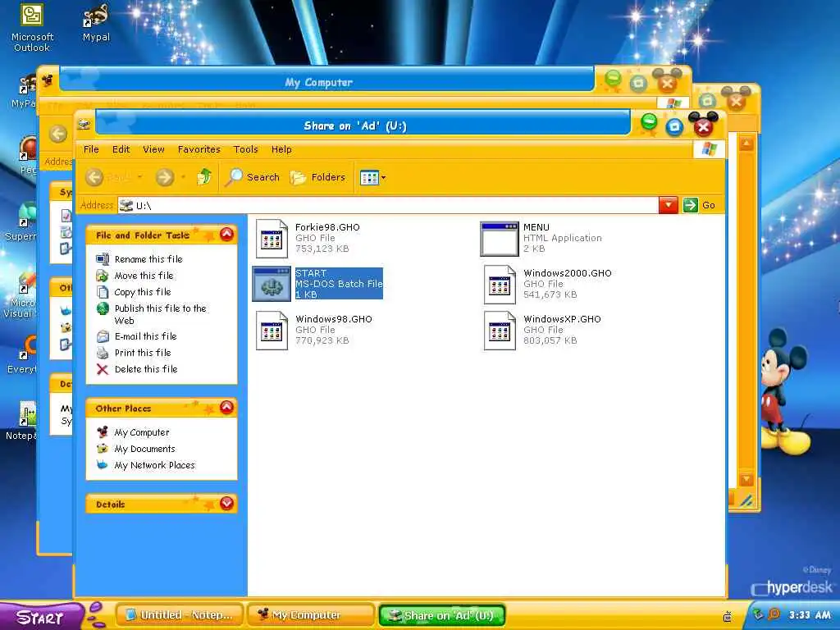Viewport: 840px width, 630px height.
Task: Open the Start button on taskbar
Action: click(x=40, y=617)
